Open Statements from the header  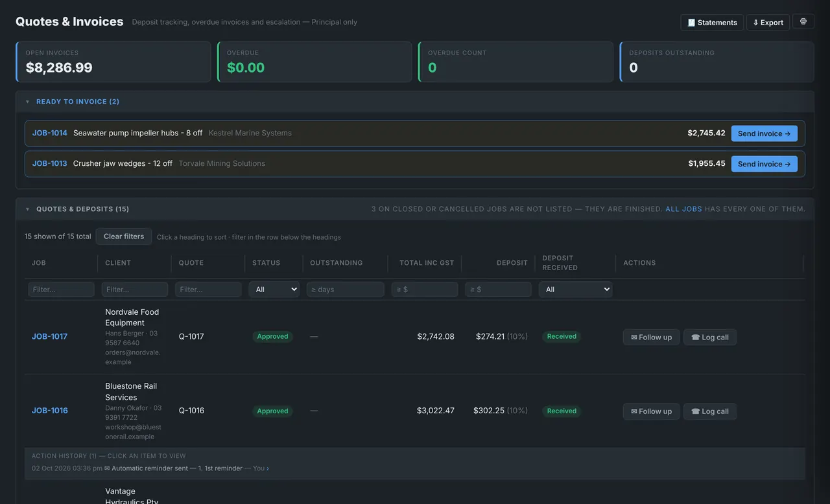tap(712, 22)
